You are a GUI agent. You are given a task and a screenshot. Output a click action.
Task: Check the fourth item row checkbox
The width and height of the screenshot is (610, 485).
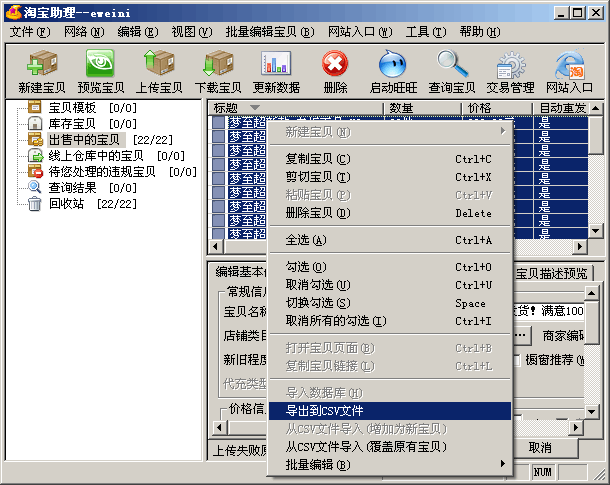click(219, 165)
